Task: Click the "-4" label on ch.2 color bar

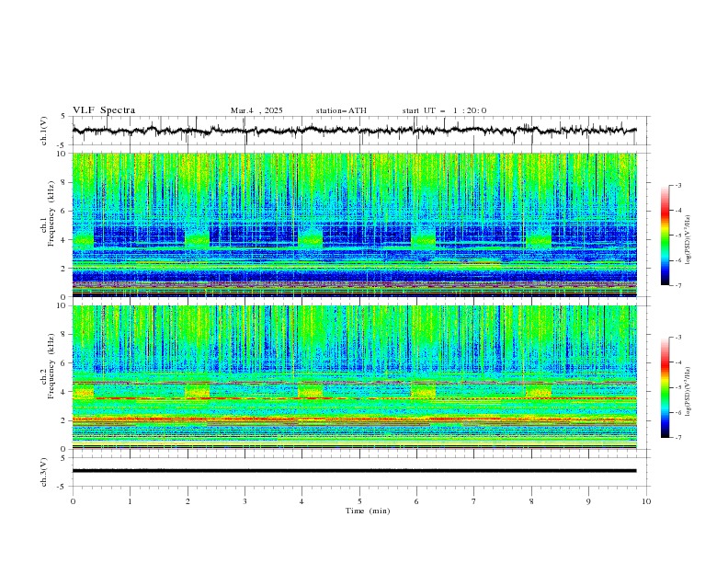Action: [677, 362]
